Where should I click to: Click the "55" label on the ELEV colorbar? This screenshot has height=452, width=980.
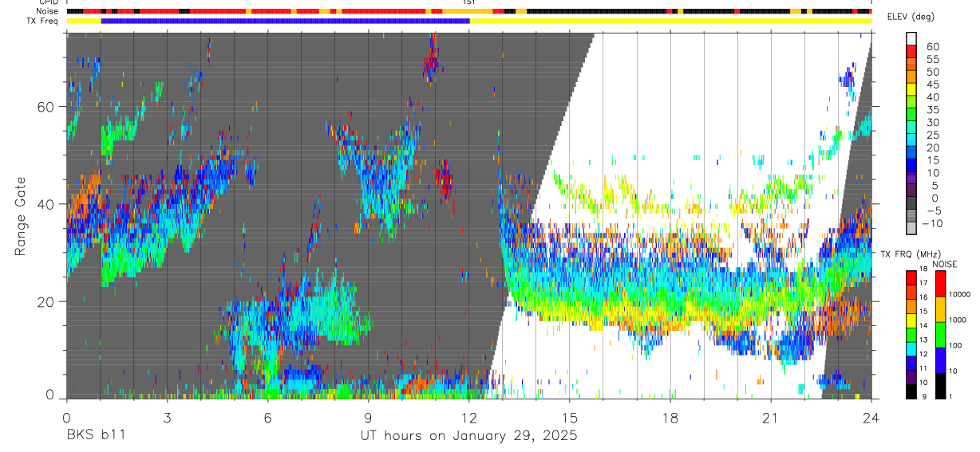(933, 59)
